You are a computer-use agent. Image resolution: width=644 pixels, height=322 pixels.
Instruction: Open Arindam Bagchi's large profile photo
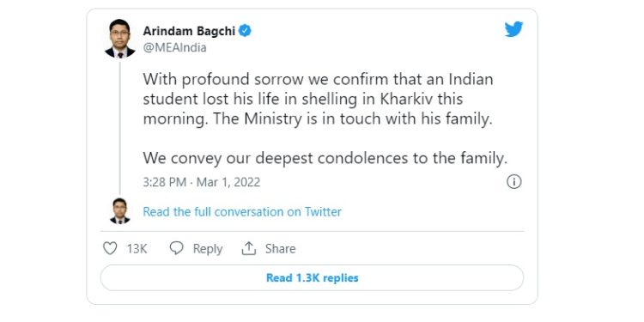(x=120, y=39)
